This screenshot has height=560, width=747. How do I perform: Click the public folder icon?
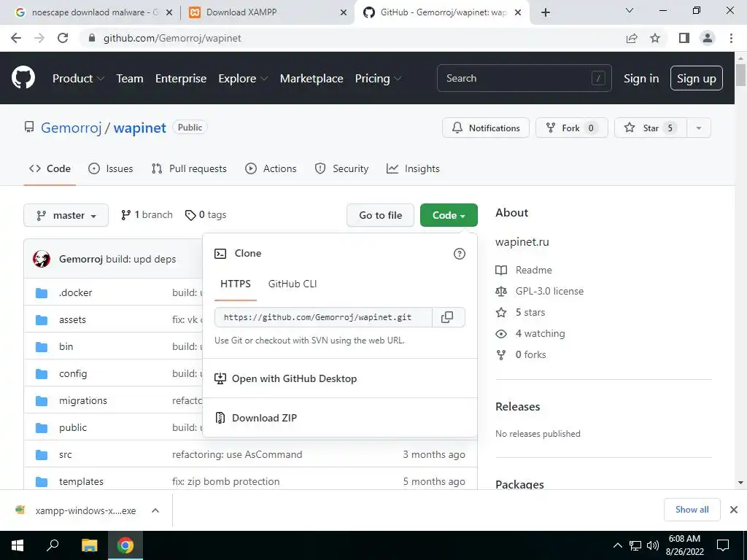click(x=42, y=427)
